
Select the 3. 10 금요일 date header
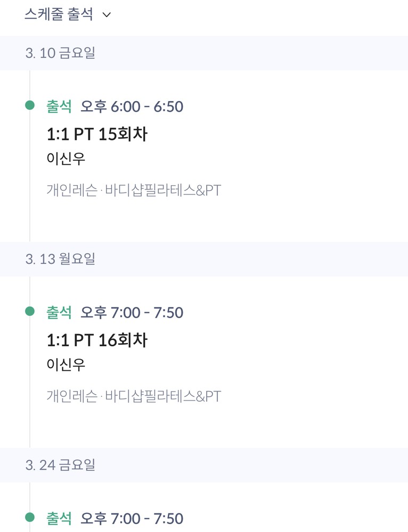60,53
